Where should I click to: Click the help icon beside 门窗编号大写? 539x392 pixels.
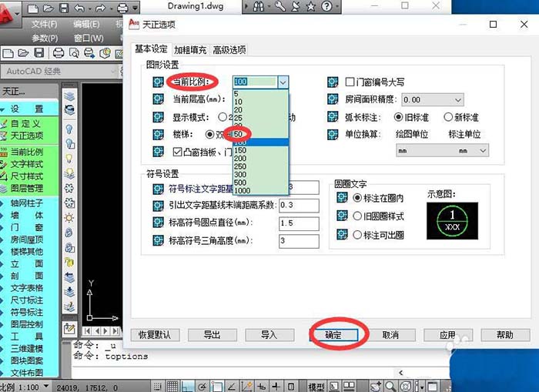(333, 82)
